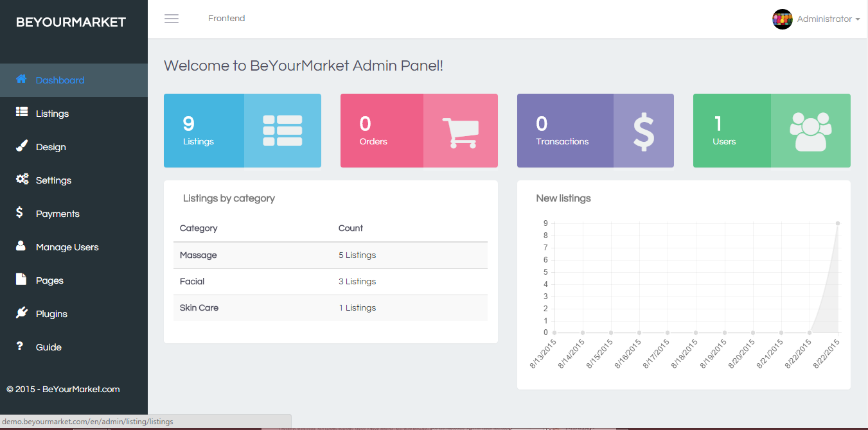This screenshot has height=430, width=868.
Task: Click the '3 Listings' count cell
Action: (x=357, y=282)
